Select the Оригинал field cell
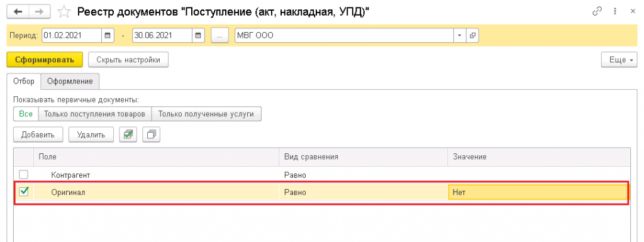The image size is (644, 242). (157, 192)
